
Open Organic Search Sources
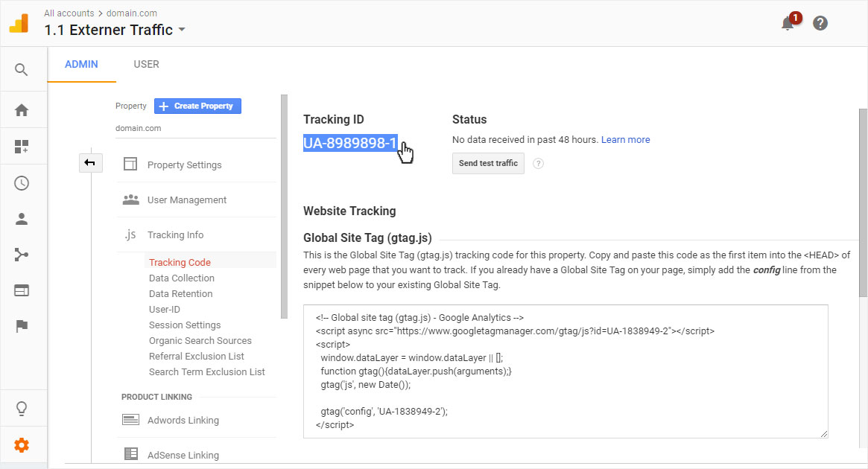200,341
